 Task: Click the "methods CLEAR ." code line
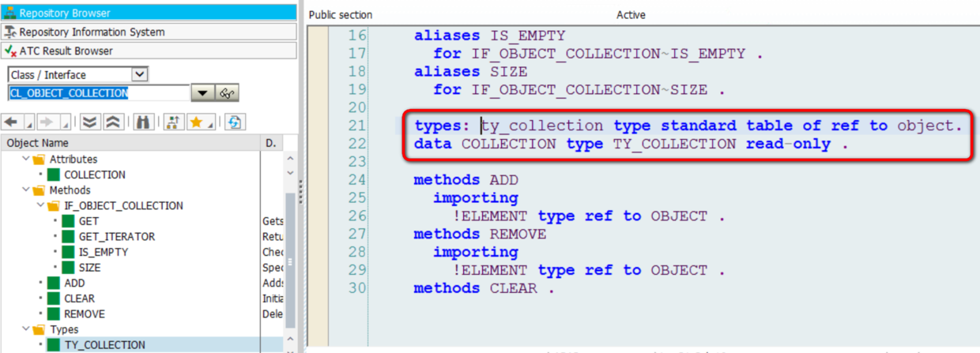click(x=485, y=288)
